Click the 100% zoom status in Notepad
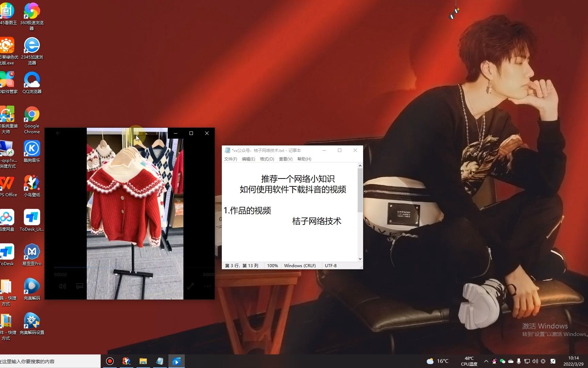 point(272,266)
